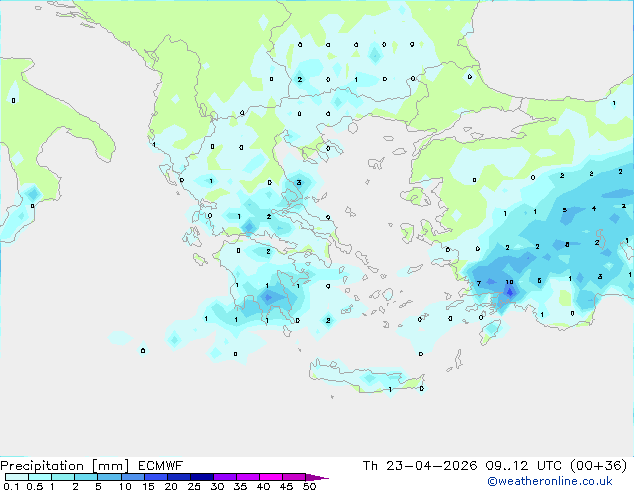Pick the legend swatch between 2 and 5 mm
634x490 pixels.
[x=86, y=477]
